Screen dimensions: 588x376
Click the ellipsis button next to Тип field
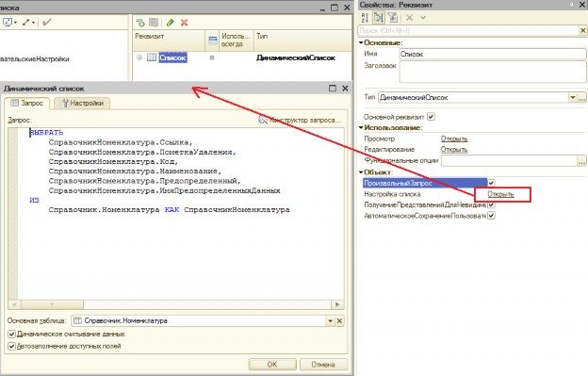pos(581,98)
